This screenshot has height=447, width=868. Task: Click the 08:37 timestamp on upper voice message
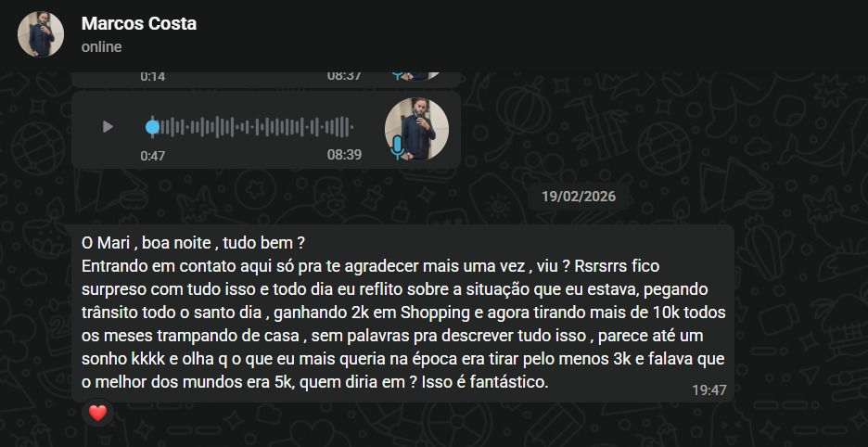(344, 76)
